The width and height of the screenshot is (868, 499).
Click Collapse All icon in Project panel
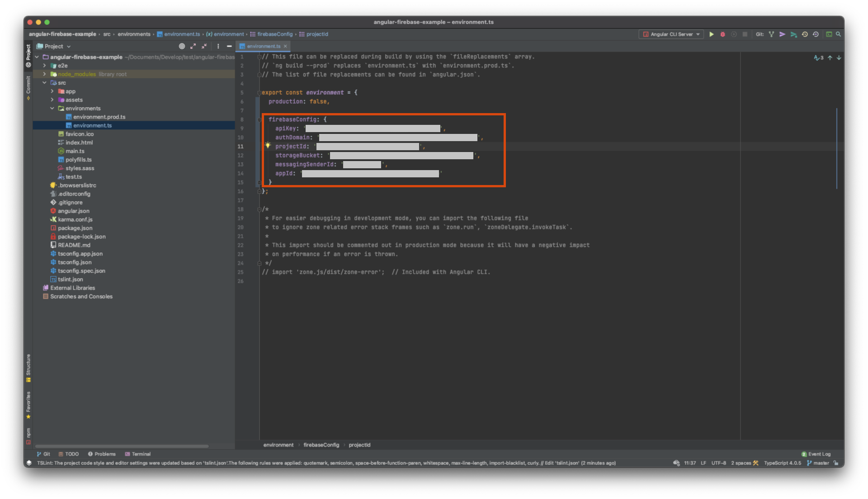(x=204, y=46)
